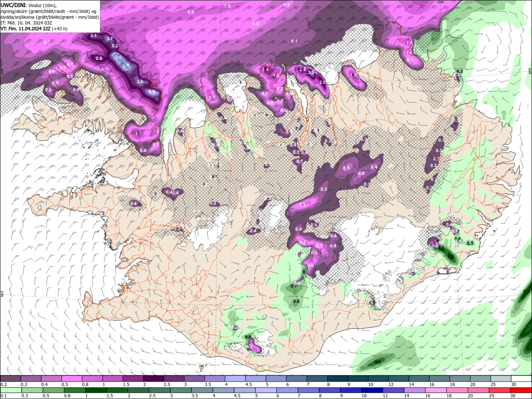
Task: Pick light blue upper swatch between 4 and 4.5
Action: (235, 378)
